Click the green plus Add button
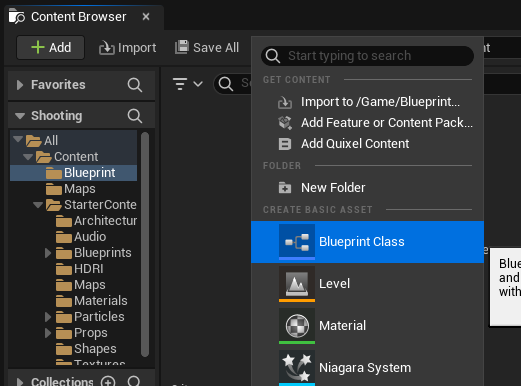The width and height of the screenshot is (521, 386). [51, 47]
